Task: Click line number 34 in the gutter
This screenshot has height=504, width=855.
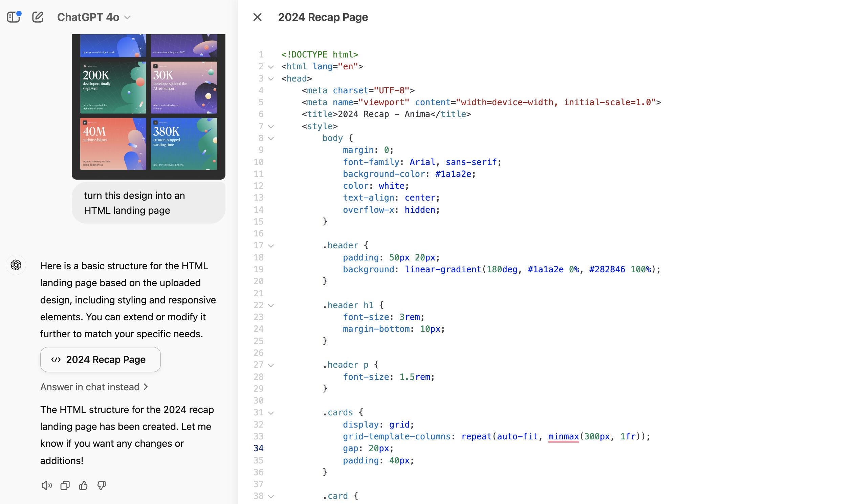Action: 258,448
